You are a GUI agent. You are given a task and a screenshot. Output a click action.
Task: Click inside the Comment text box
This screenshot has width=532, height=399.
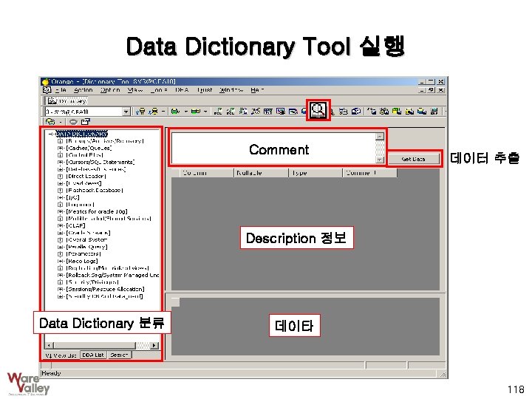click(273, 149)
